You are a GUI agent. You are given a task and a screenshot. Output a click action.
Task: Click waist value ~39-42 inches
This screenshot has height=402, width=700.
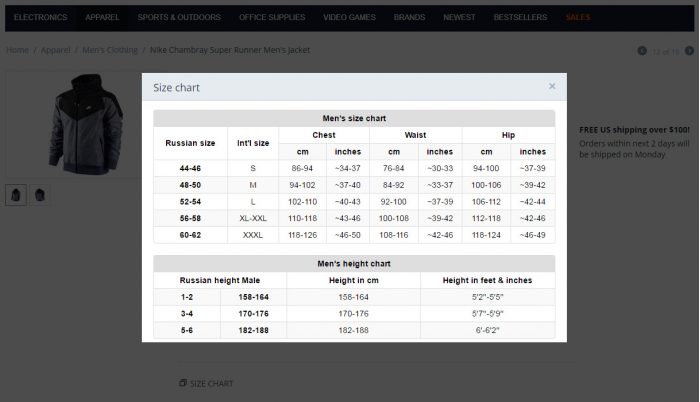(x=440, y=218)
